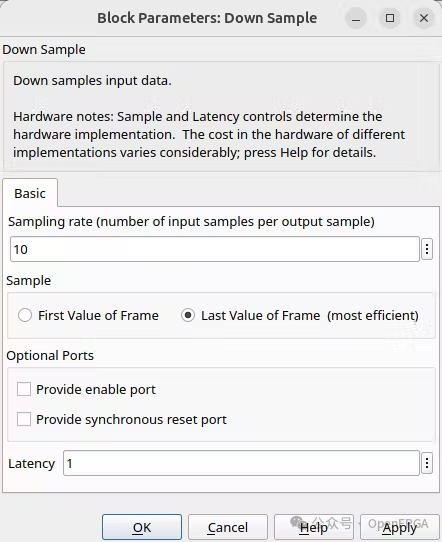Open the Sampling rate field's three-dot menu
Image resolution: width=442 pixels, height=542 pixels.
pos(427,249)
